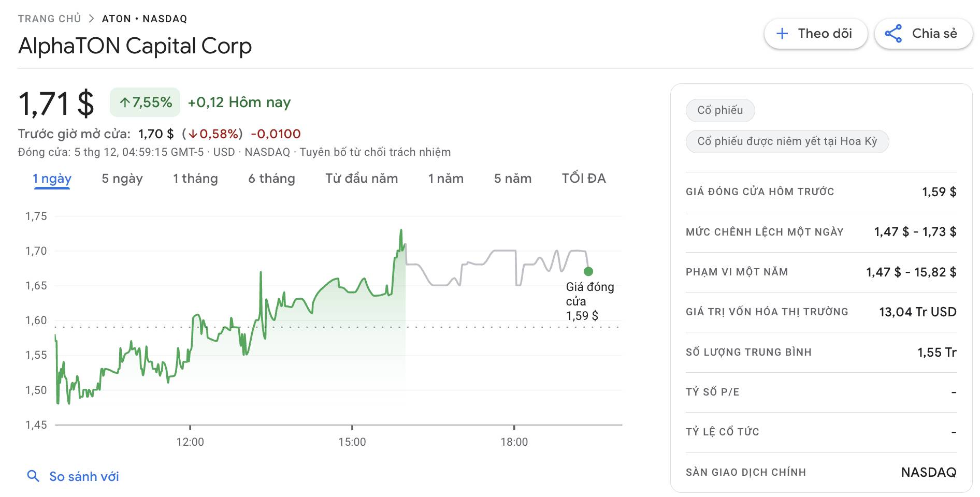The height and width of the screenshot is (497, 980).
Task: Switch to the 5 ngày chart view
Action: pos(122,179)
